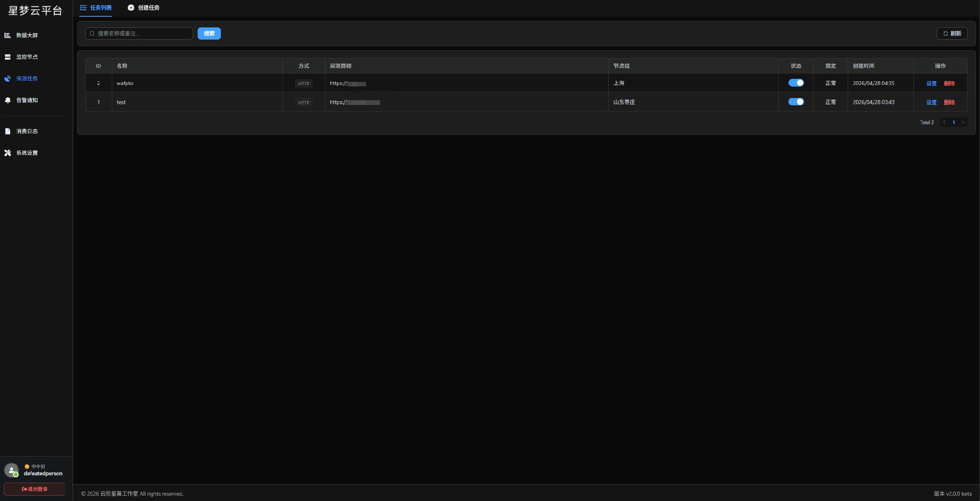Click the 消费日志 document icon
Viewport: 980px width, 501px height.
tap(7, 131)
